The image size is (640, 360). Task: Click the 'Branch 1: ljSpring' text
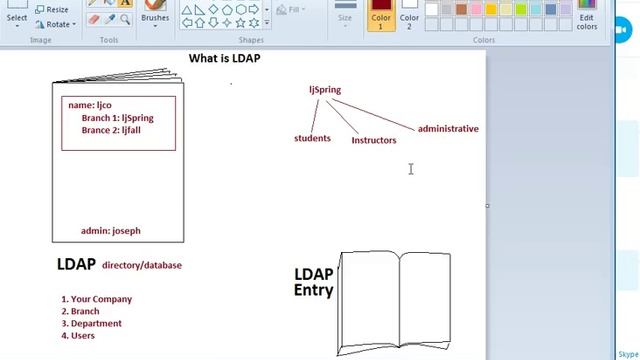pos(118,118)
